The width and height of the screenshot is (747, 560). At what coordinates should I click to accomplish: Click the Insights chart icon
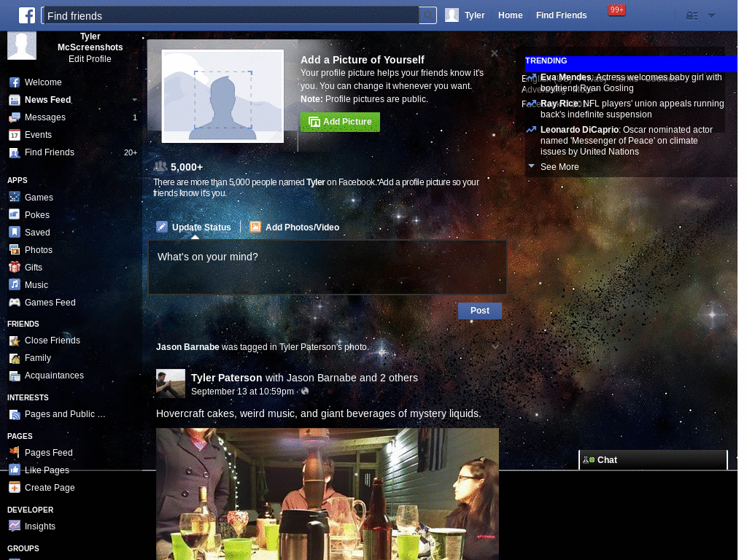point(15,526)
